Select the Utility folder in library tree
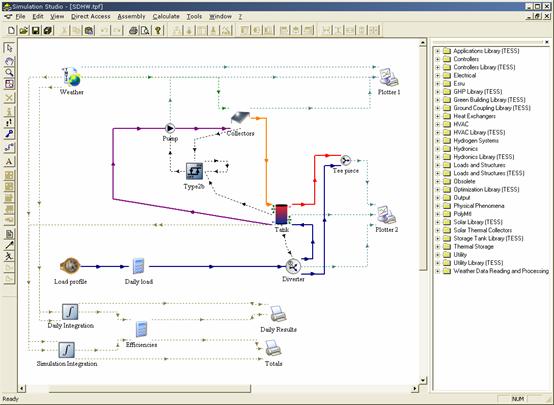554x405 pixels. [460, 255]
